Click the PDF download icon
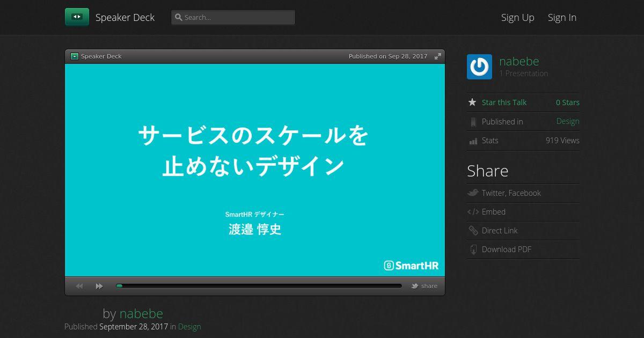This screenshot has width=644, height=338. [473, 249]
